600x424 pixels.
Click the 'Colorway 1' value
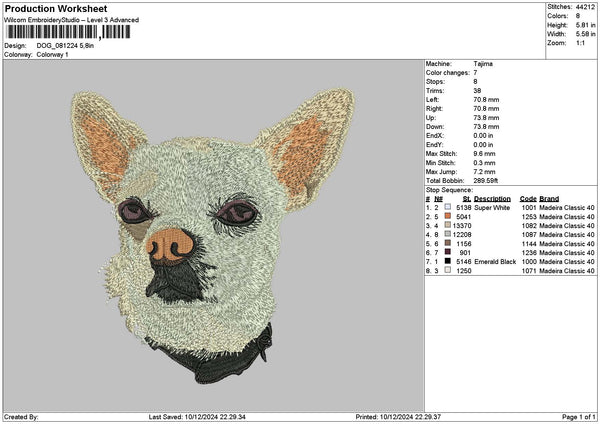(52, 55)
